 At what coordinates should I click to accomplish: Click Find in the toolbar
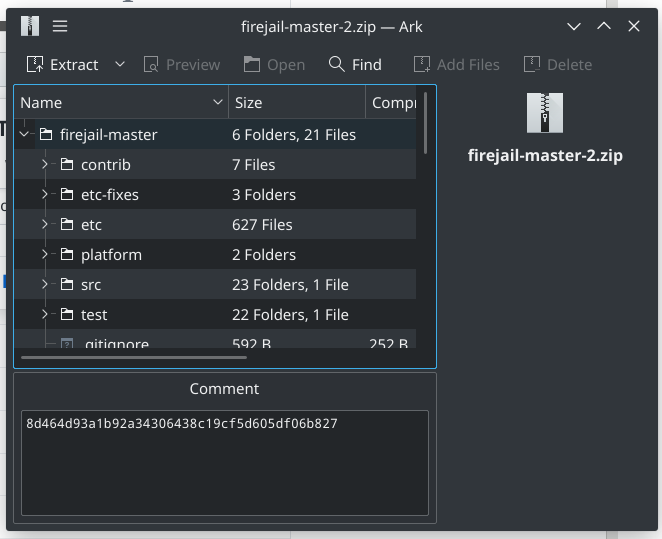point(355,65)
